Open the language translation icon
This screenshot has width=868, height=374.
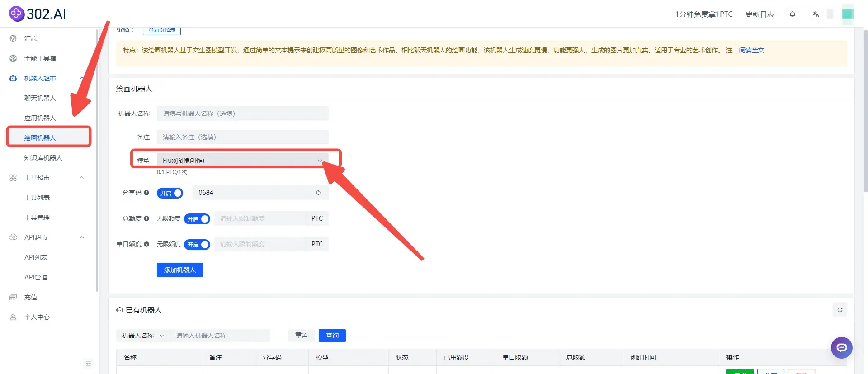816,14
